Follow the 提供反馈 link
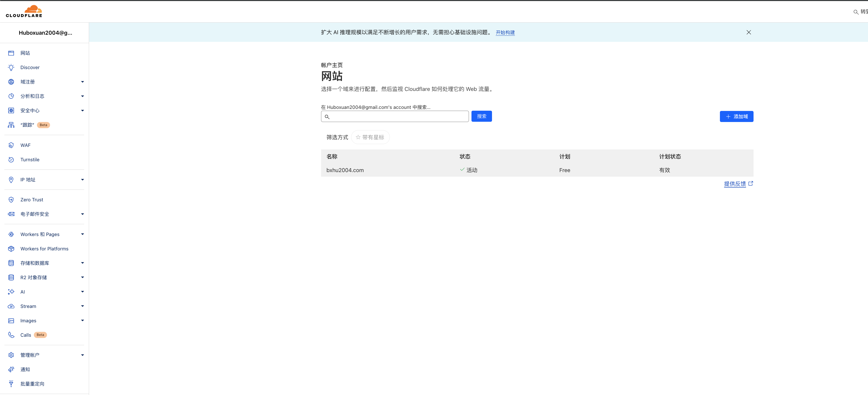The height and width of the screenshot is (395, 868). (x=735, y=183)
